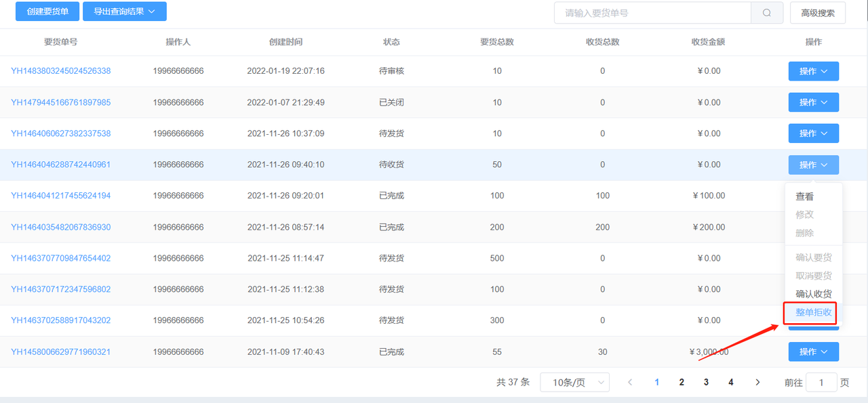Open order link YH1458006629771960321
This screenshot has width=868, height=403.
61,352
